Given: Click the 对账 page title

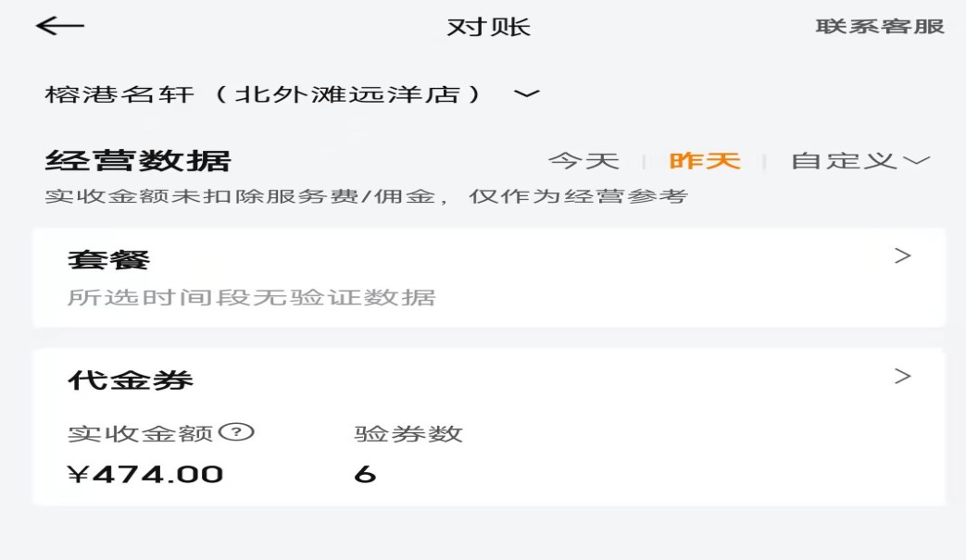Looking at the screenshot, I should pos(488,27).
